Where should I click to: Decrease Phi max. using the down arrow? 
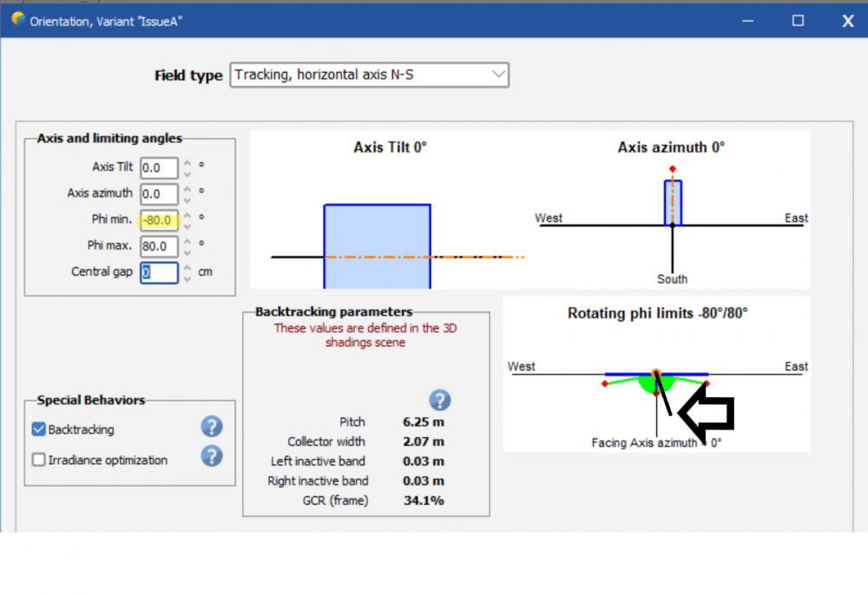(x=187, y=252)
